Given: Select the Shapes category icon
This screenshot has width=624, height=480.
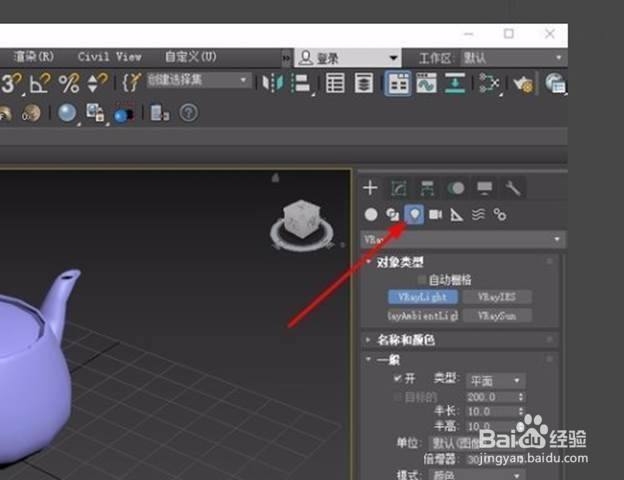Looking at the screenshot, I should tap(392, 215).
